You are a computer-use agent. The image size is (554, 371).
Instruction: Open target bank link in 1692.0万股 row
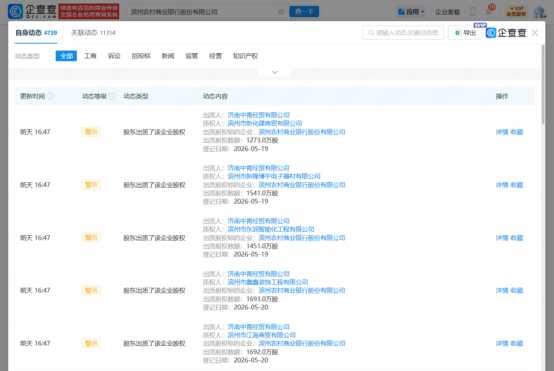[302, 343]
